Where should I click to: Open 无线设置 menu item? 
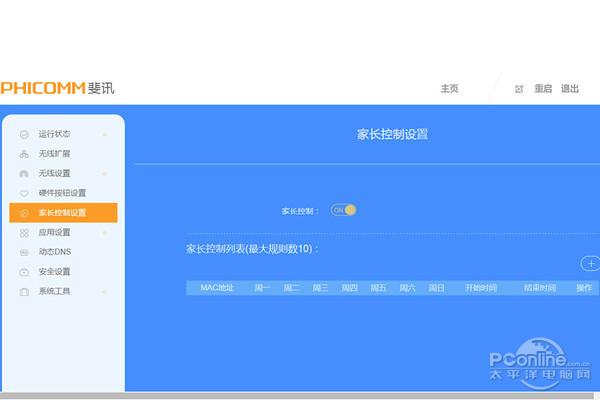click(x=54, y=173)
